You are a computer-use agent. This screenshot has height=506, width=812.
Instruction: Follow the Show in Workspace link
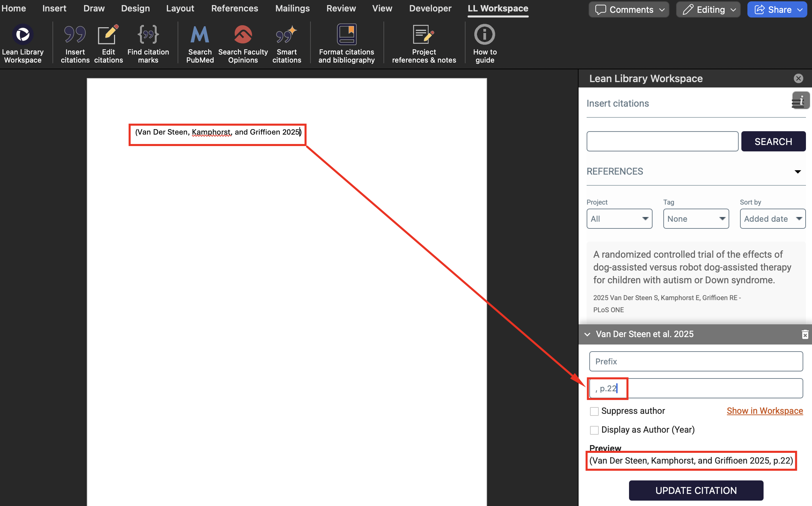coord(765,411)
